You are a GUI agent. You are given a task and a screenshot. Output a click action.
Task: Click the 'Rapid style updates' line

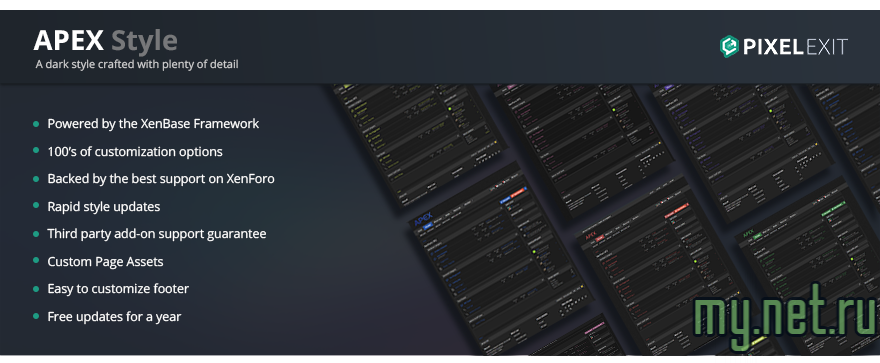tap(104, 207)
